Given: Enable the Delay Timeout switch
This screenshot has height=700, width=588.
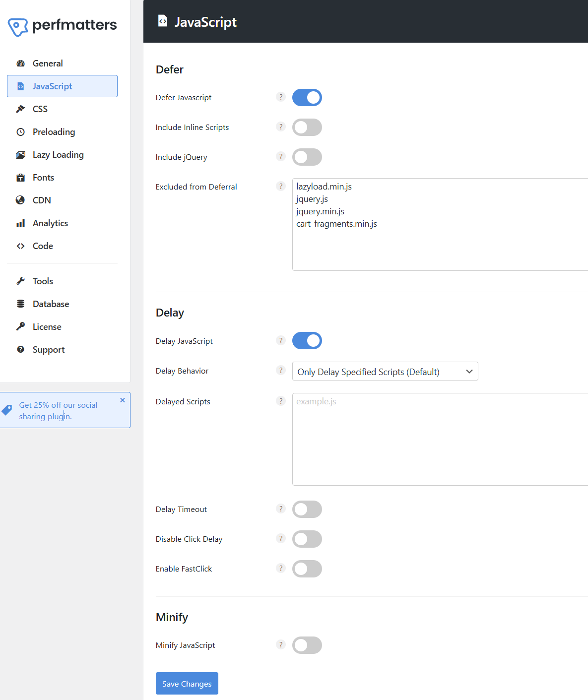Looking at the screenshot, I should click(307, 509).
